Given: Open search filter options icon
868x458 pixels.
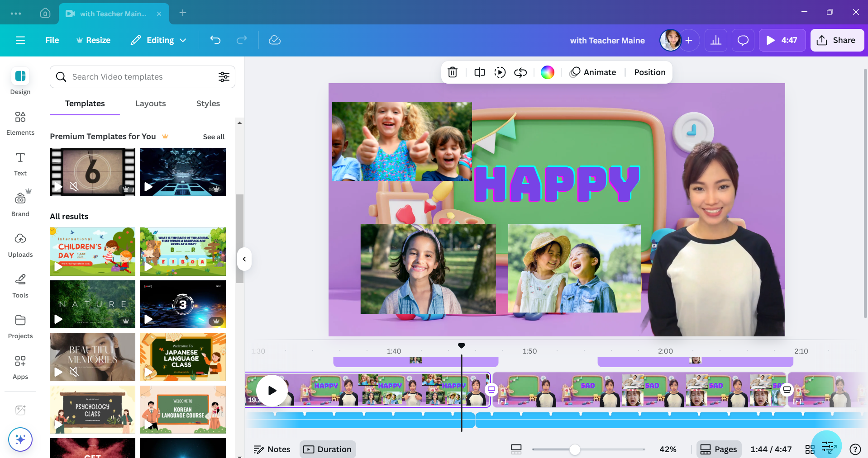Looking at the screenshot, I should click(x=224, y=77).
